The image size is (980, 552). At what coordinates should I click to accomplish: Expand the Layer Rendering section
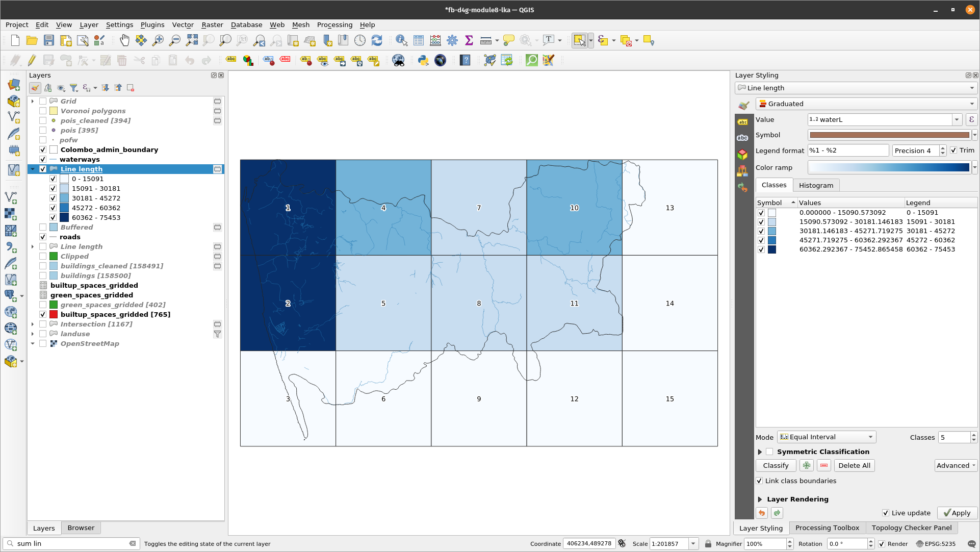pyautogui.click(x=760, y=499)
